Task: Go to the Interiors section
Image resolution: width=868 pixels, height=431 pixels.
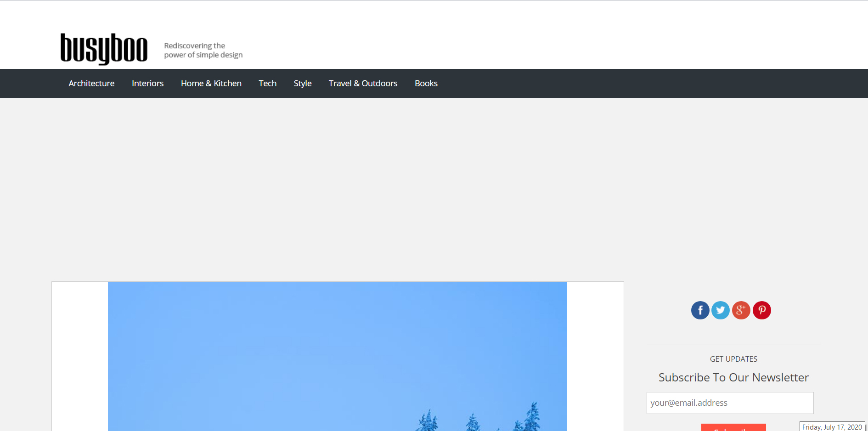Action: pyautogui.click(x=147, y=84)
